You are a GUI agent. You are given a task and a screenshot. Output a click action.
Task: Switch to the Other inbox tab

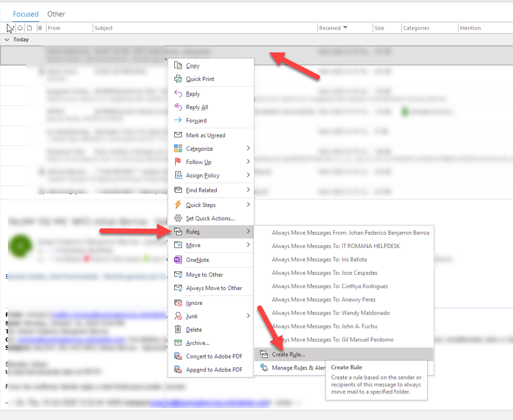[56, 14]
